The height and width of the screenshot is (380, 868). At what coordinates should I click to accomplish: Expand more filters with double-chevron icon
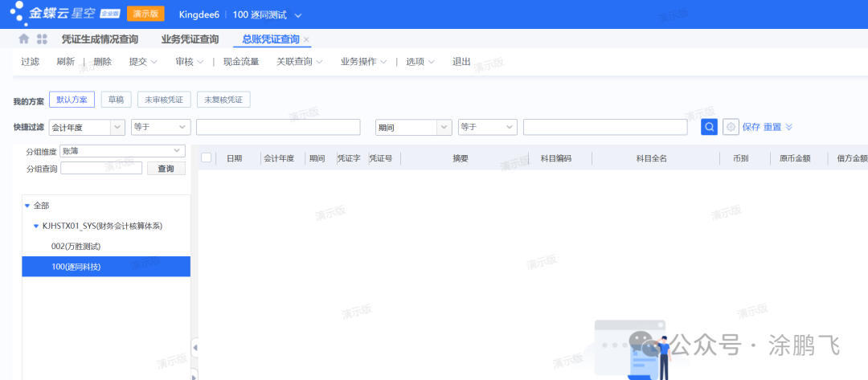[789, 127]
